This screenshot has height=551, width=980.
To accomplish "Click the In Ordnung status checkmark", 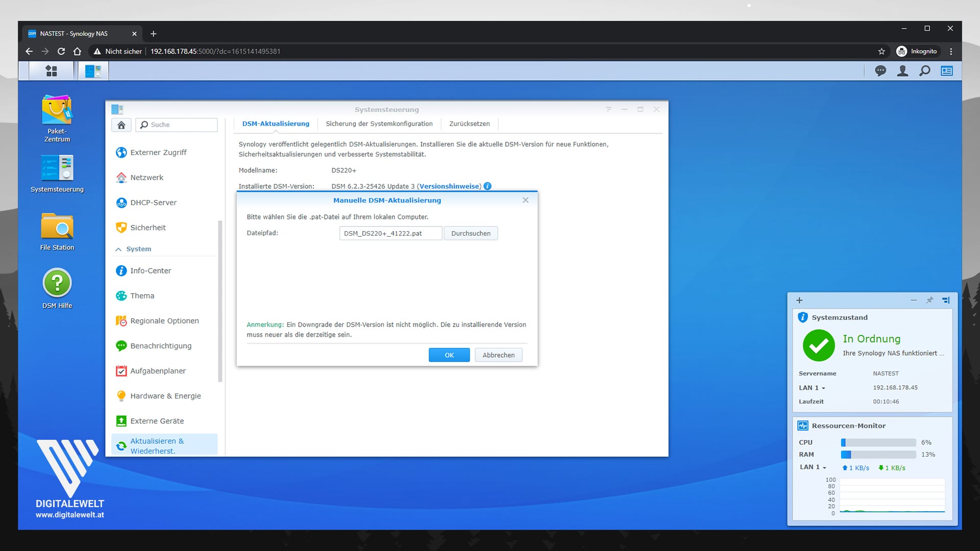I will (819, 345).
